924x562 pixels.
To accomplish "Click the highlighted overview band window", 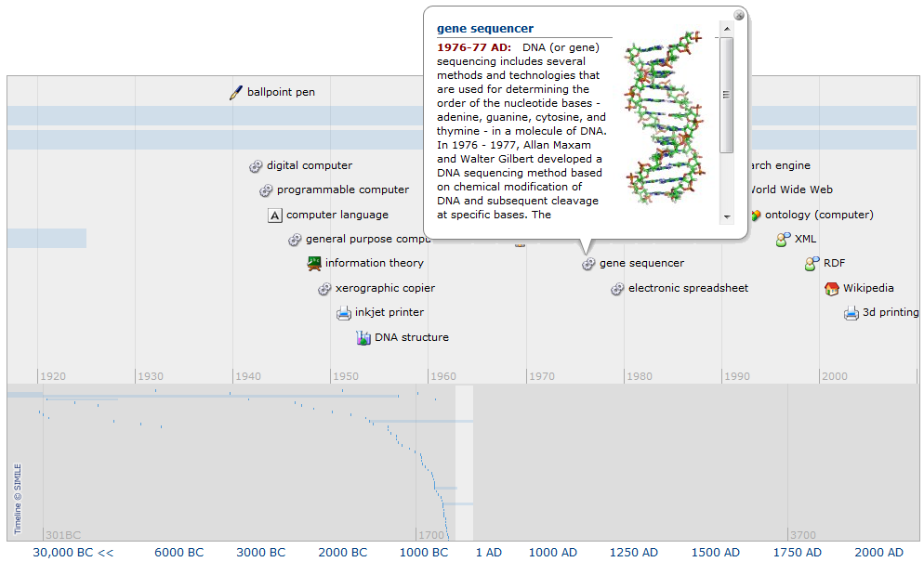I will pos(465,463).
